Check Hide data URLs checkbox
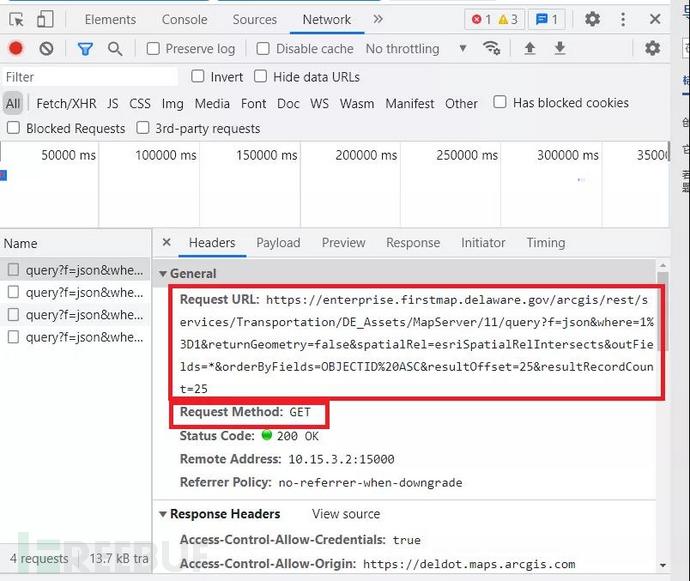 pyautogui.click(x=261, y=77)
